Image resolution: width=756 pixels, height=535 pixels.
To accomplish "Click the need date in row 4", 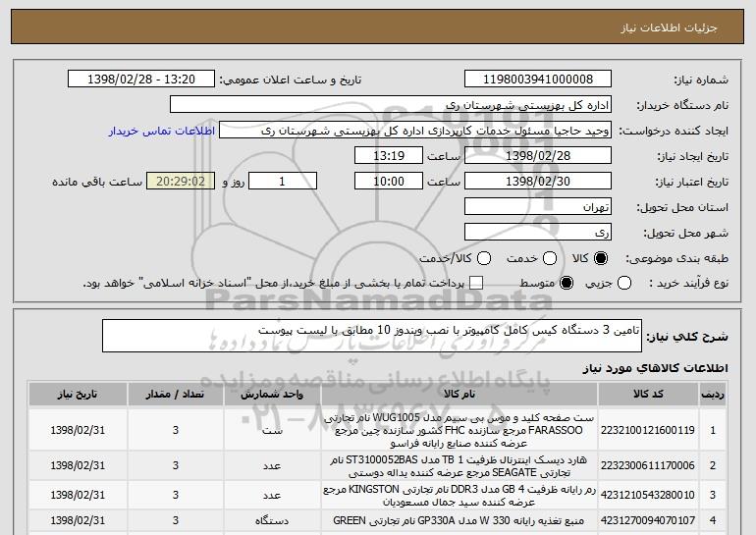I will point(78,520).
